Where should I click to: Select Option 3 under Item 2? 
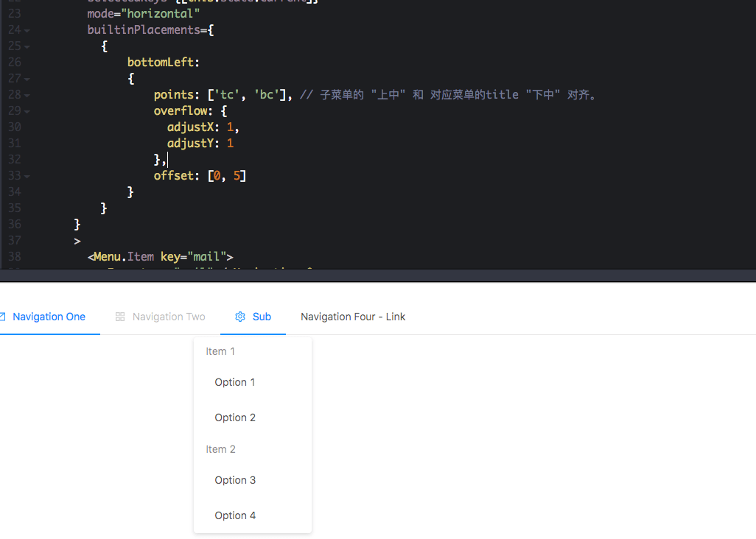coord(235,480)
